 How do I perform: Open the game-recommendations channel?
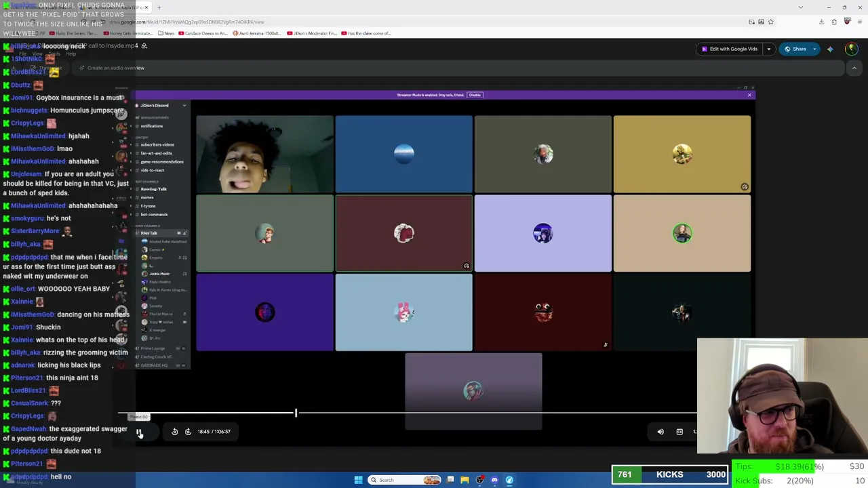pyautogui.click(x=162, y=162)
